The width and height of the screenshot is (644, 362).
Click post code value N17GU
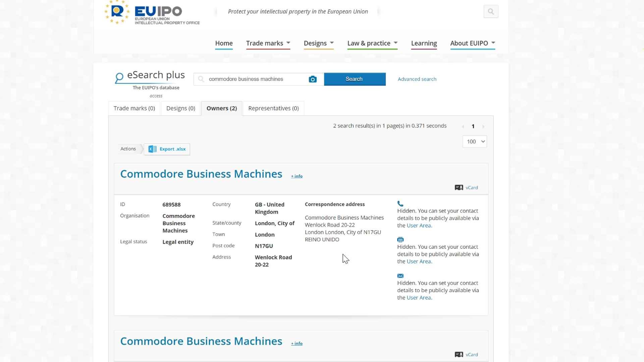[x=264, y=246]
